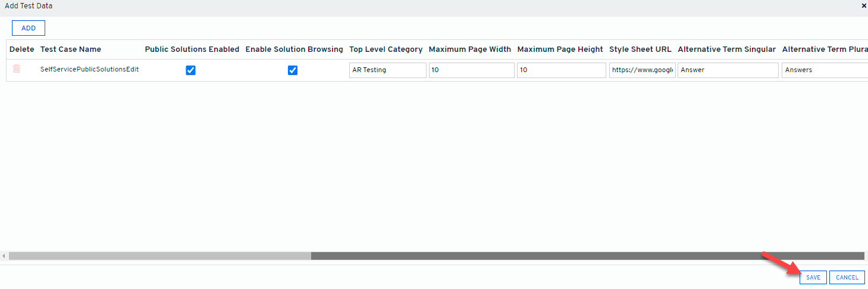Screen dimensions: 868x289
Task: Uncheck the Public Solutions Enabled checkbox
Action: [x=190, y=70]
